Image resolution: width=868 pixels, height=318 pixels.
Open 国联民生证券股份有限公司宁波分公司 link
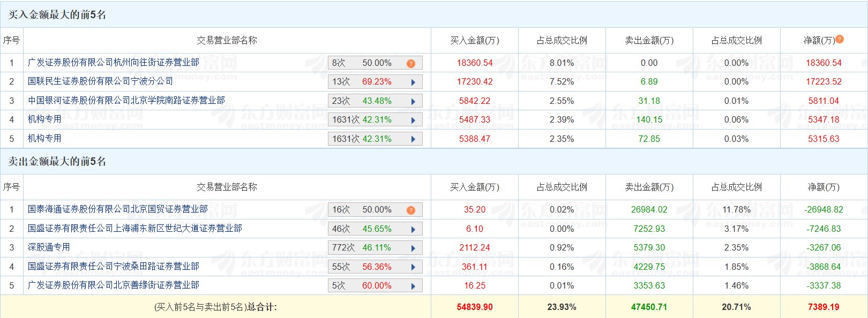100,81
